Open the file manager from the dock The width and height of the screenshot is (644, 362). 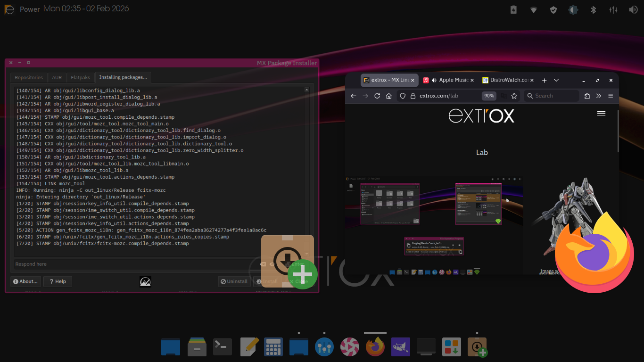point(197,347)
